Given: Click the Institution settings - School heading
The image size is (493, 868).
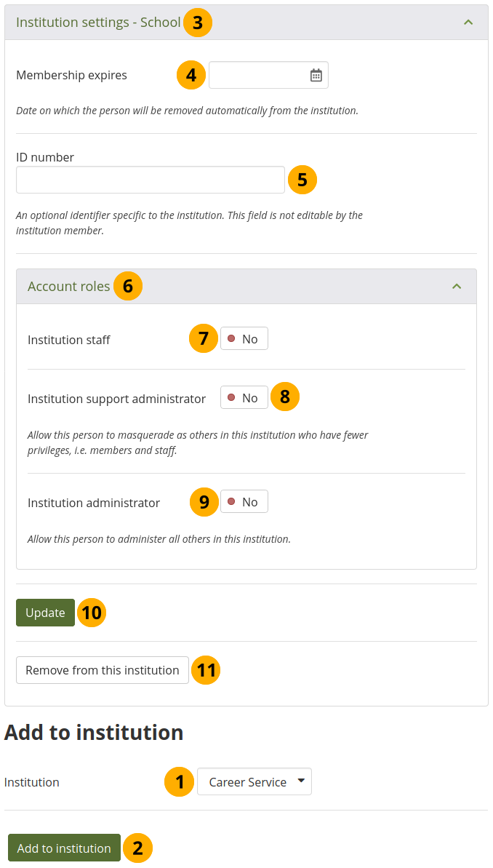Looking at the screenshot, I should pyautogui.click(x=98, y=23).
